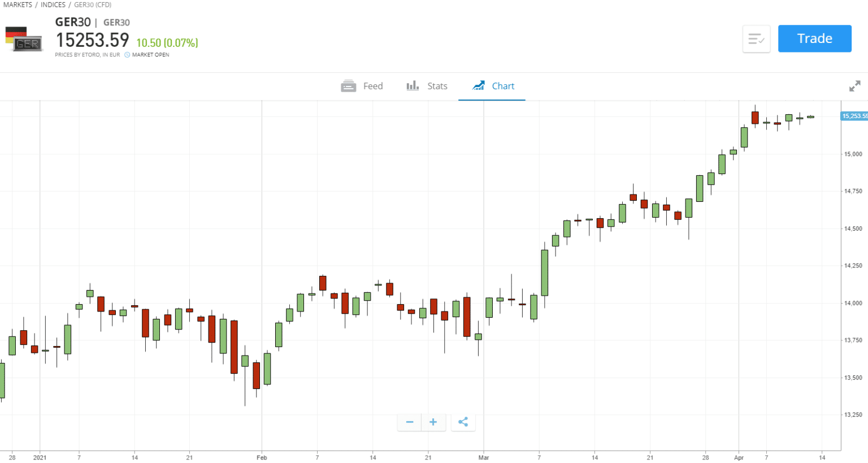Click the 15253.59 headline price

coord(92,40)
